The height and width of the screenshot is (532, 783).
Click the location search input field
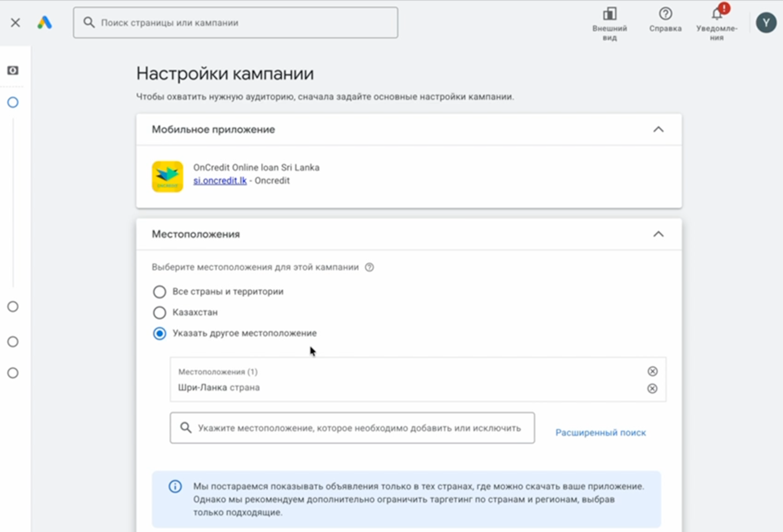point(359,428)
